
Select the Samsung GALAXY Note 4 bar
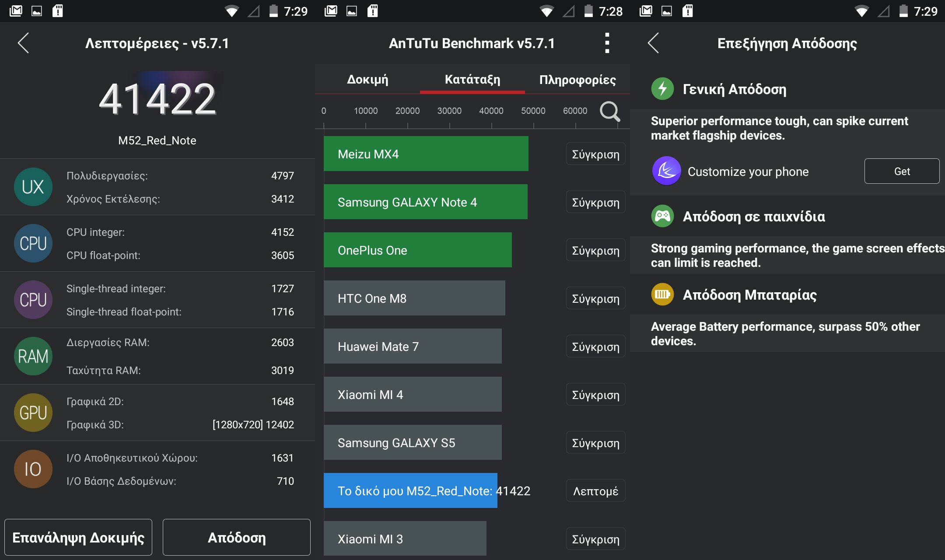pyautogui.click(x=426, y=202)
